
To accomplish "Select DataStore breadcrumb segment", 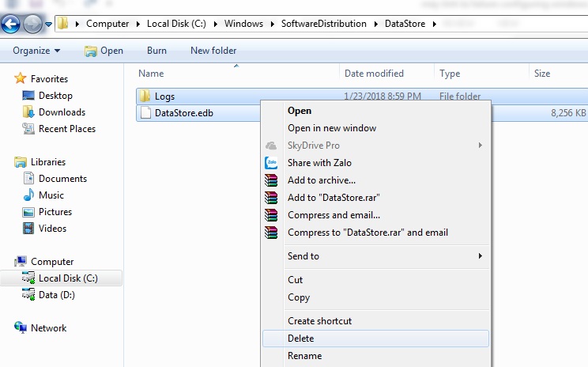I will 405,24.
